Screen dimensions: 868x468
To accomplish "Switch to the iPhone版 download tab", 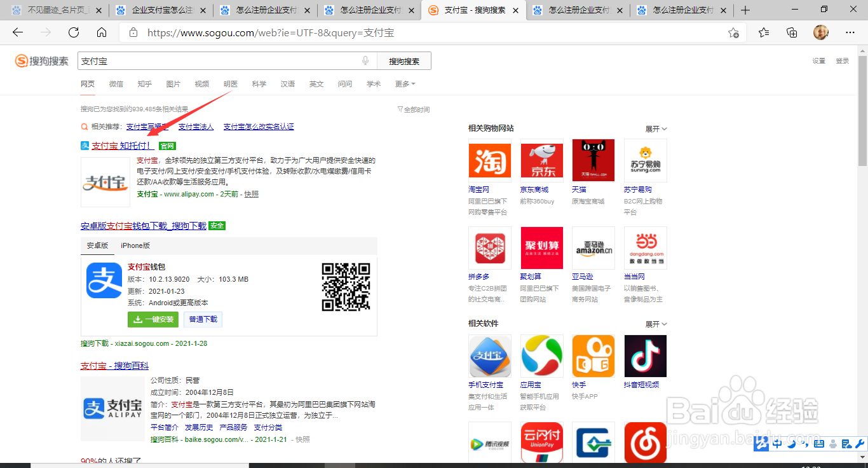I will click(135, 245).
